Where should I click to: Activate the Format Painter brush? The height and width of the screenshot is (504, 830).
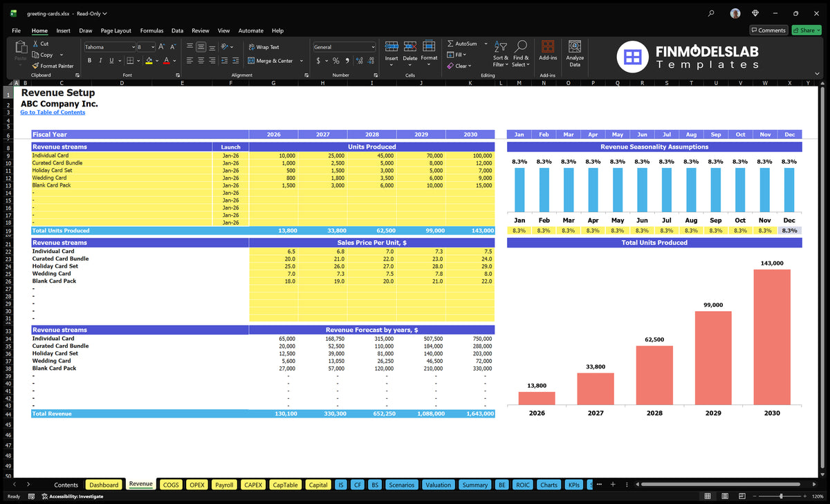[x=53, y=66]
